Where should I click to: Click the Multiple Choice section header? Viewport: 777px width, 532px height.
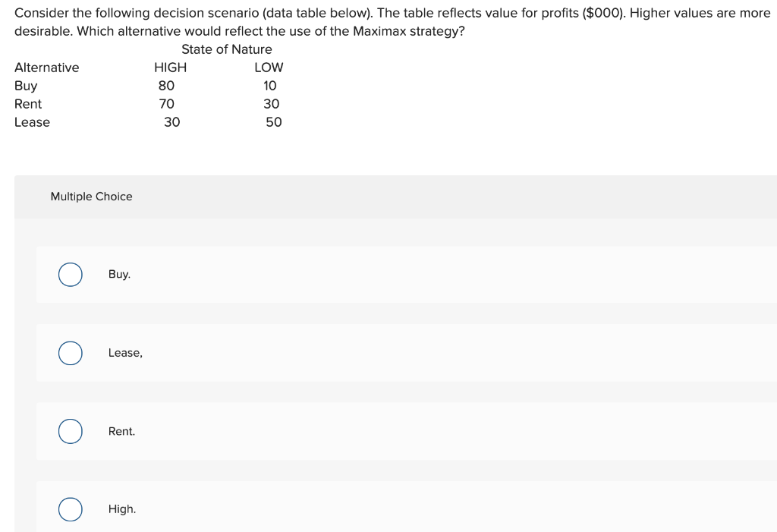(x=91, y=197)
